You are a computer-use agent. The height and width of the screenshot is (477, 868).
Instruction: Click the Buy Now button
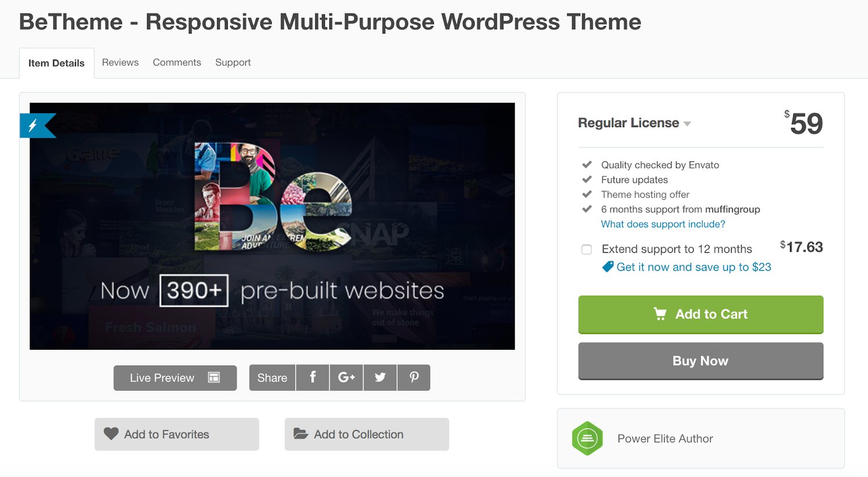[701, 361]
